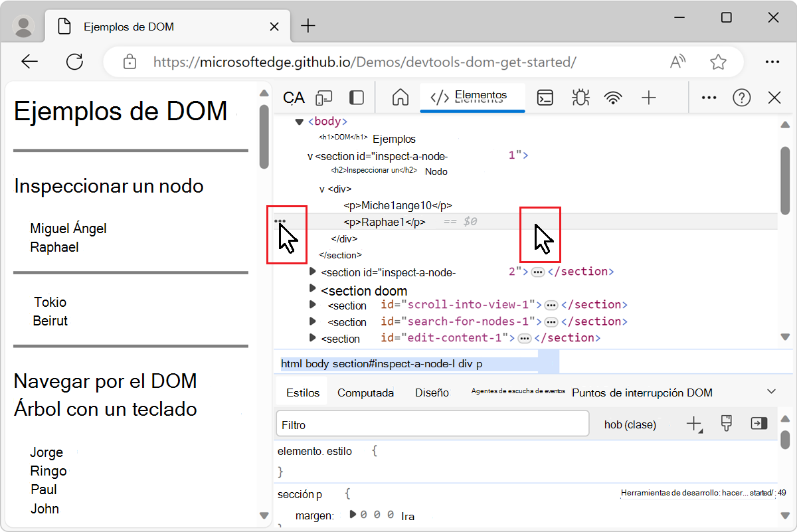The height and width of the screenshot is (532, 797).
Task: Open Network conditions with the wifi icon
Action: 612,97
